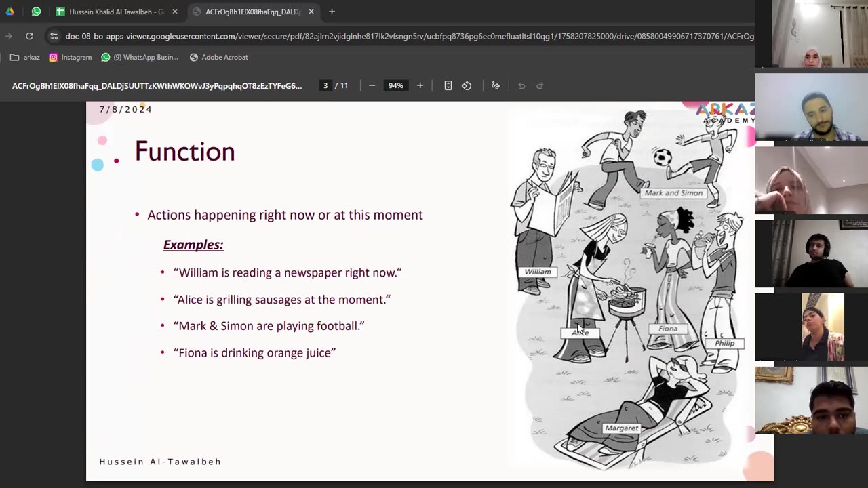This screenshot has width=868, height=488.
Task: Switch to the Hussein Khalid Al Tawalbeh spreadsheet tab
Action: (x=116, y=12)
